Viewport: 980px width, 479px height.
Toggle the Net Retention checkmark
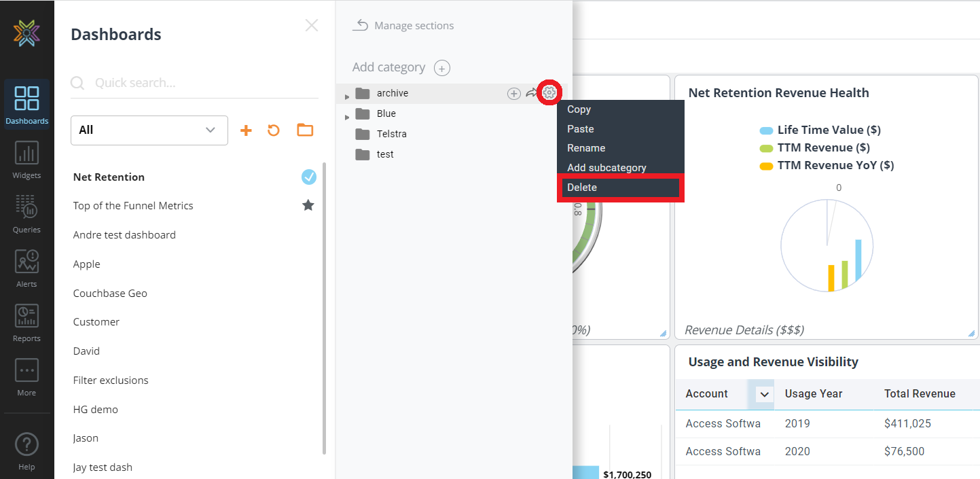pos(309,177)
